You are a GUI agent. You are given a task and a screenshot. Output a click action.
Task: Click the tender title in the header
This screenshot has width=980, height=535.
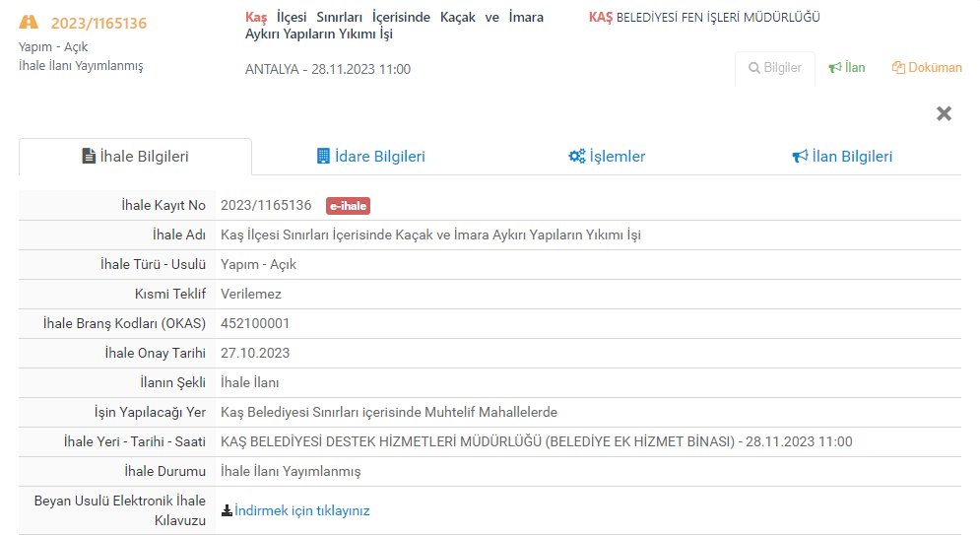394,26
